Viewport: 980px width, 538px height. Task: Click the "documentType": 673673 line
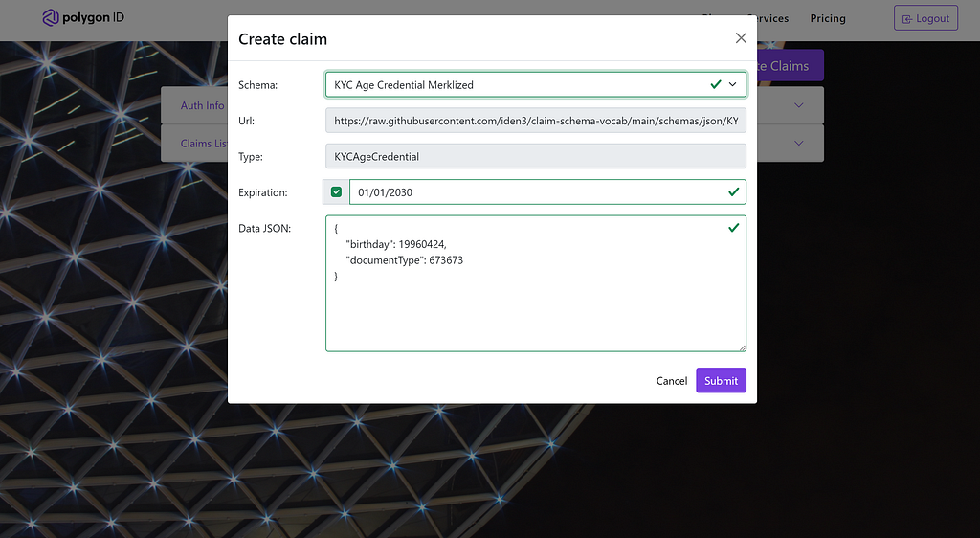coord(405,260)
